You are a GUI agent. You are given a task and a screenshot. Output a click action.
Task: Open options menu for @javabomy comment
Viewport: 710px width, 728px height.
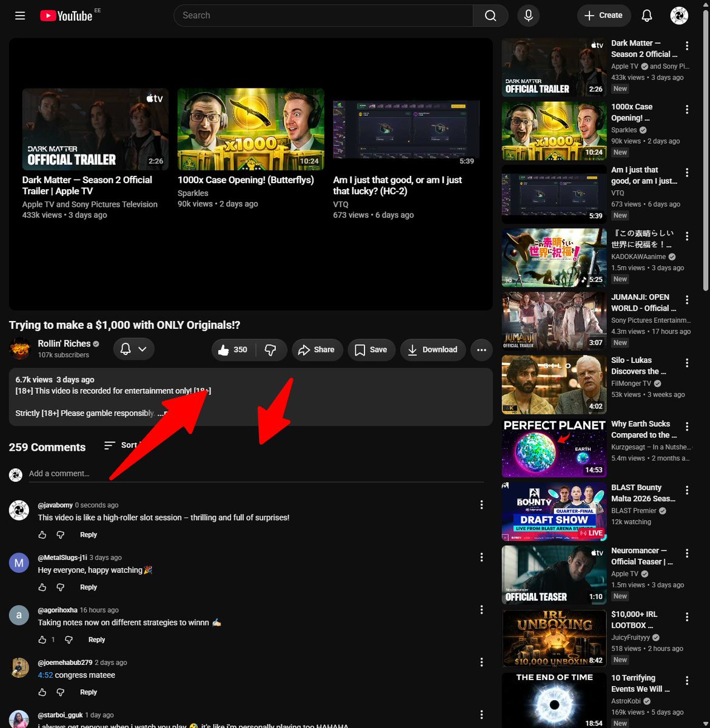(x=481, y=505)
